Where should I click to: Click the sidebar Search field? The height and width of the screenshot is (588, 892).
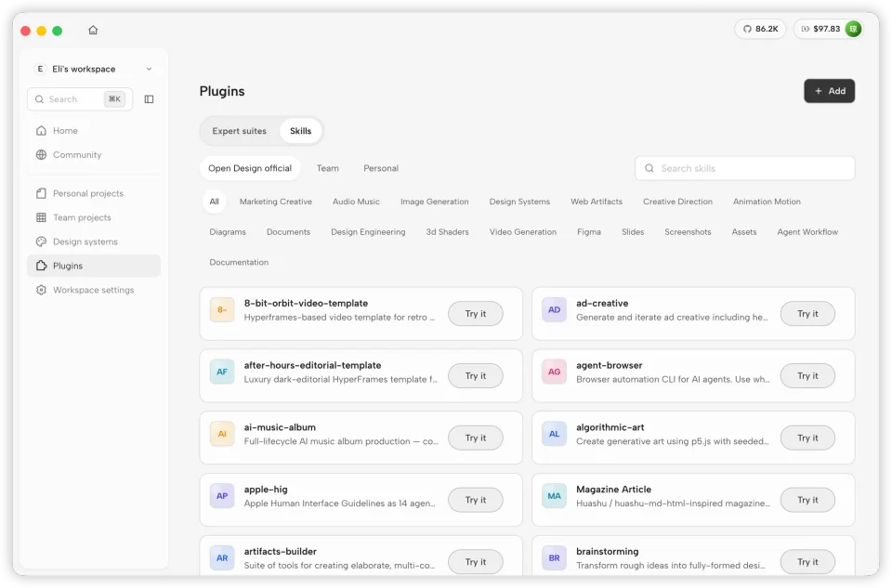(80, 99)
